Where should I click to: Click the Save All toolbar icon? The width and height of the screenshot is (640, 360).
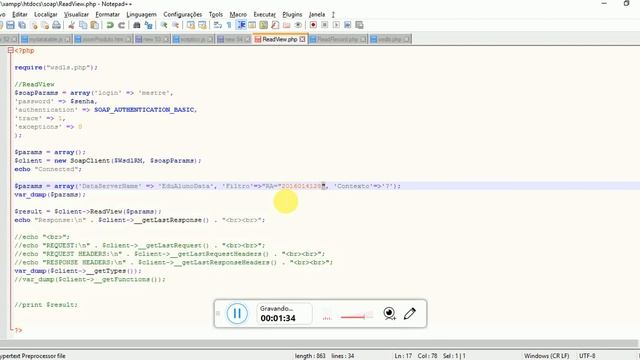22,25
